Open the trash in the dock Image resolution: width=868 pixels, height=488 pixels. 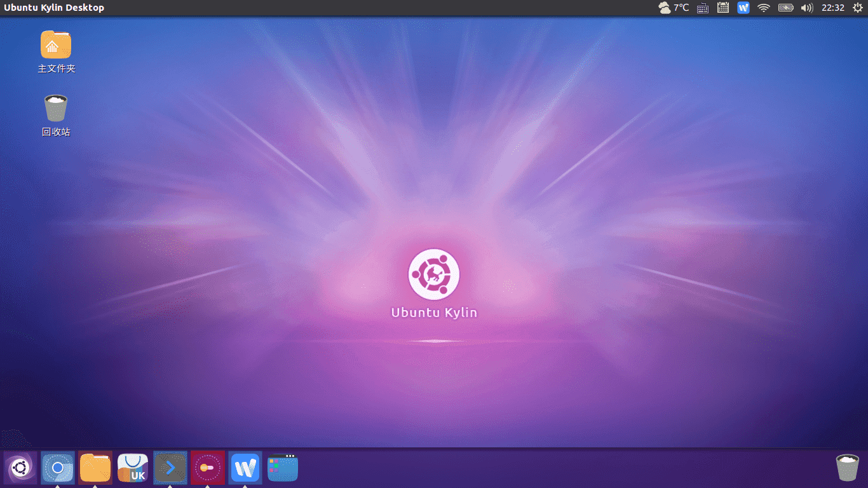pyautogui.click(x=847, y=468)
